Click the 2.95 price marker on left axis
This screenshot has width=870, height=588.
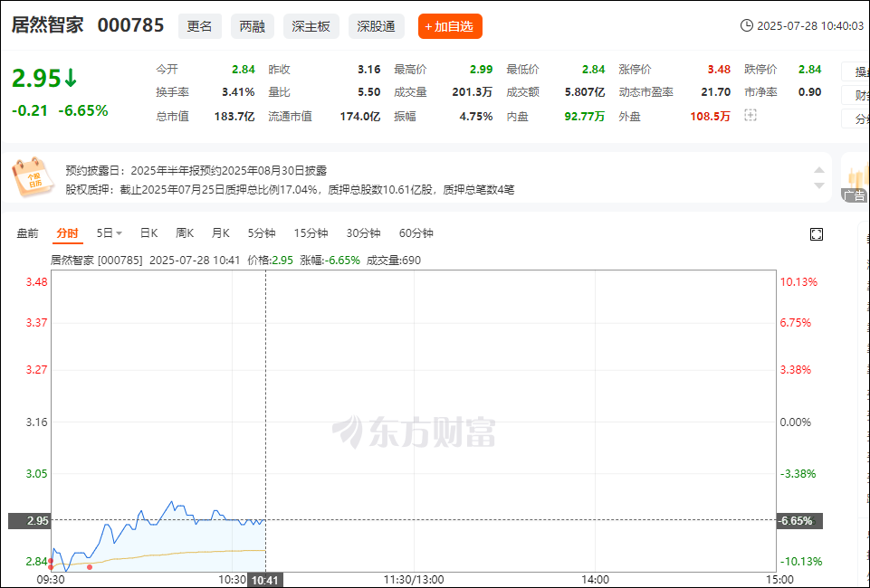tap(29, 521)
